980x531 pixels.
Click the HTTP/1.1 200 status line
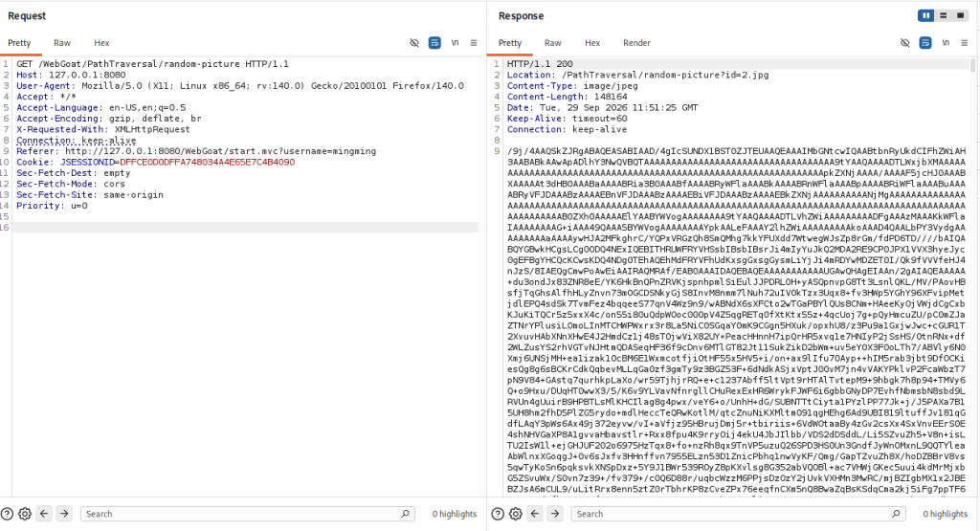540,64
